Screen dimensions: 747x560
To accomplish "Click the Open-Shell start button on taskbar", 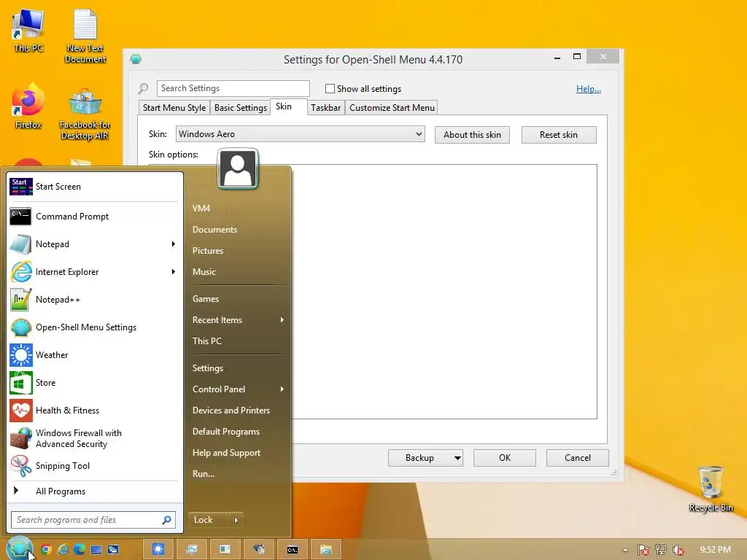I will [19, 548].
